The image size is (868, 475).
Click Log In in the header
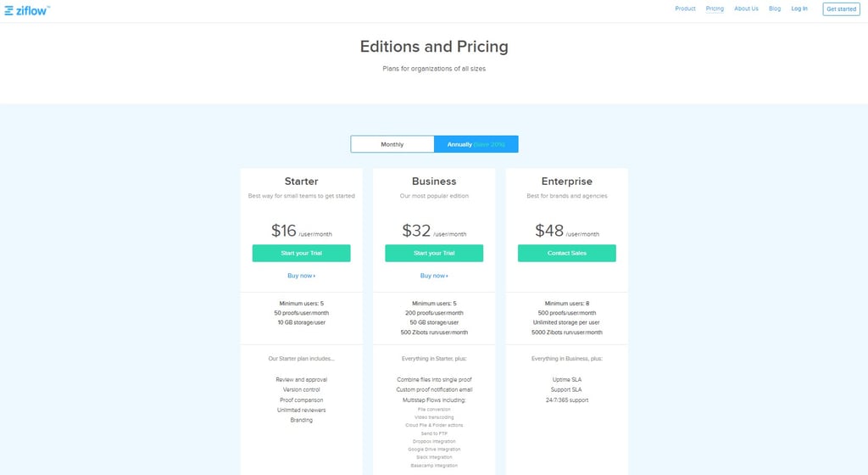pyautogui.click(x=799, y=8)
